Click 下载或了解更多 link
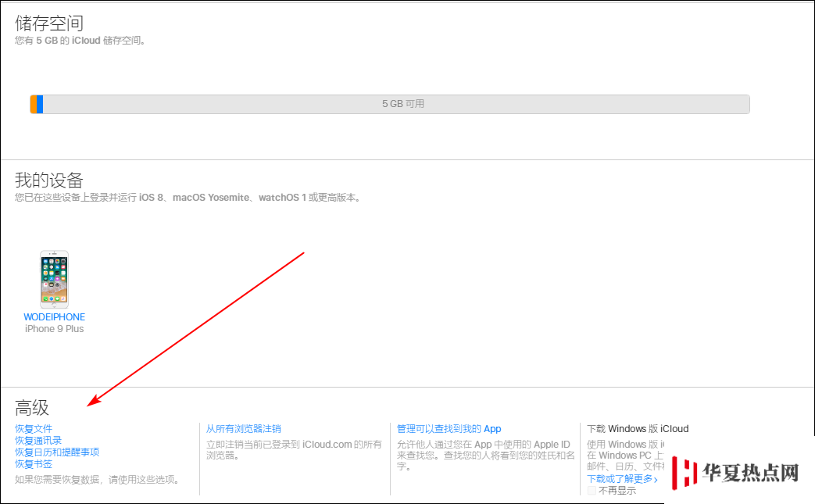Screen dimensions: 815x504 pyautogui.click(x=622, y=478)
